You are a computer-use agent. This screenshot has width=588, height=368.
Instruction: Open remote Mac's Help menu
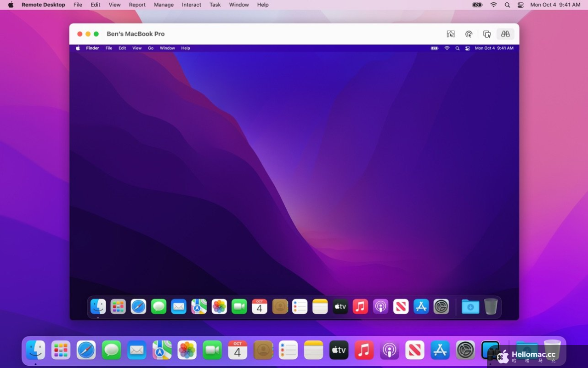pyautogui.click(x=186, y=48)
